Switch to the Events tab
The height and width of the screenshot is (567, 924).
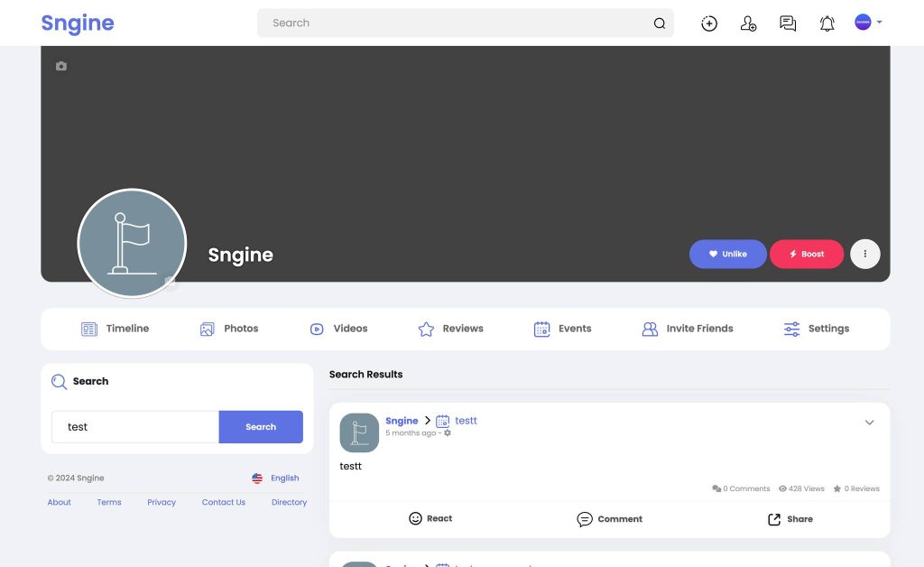click(563, 329)
